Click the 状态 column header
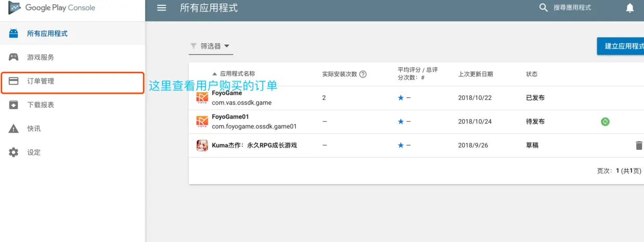Screen dimensions: 644x242 pos(532,74)
